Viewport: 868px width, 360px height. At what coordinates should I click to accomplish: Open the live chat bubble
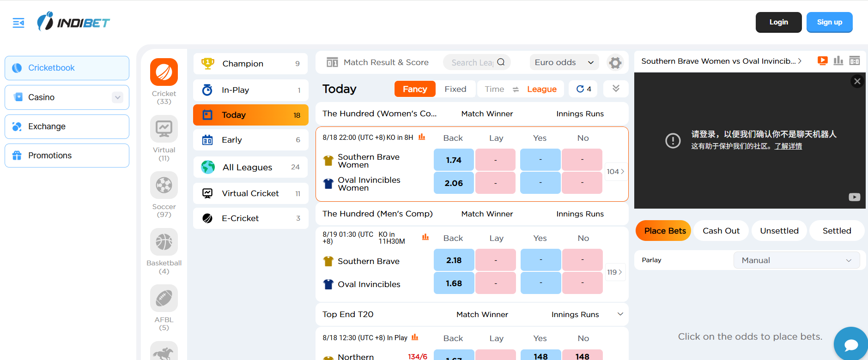(851, 344)
